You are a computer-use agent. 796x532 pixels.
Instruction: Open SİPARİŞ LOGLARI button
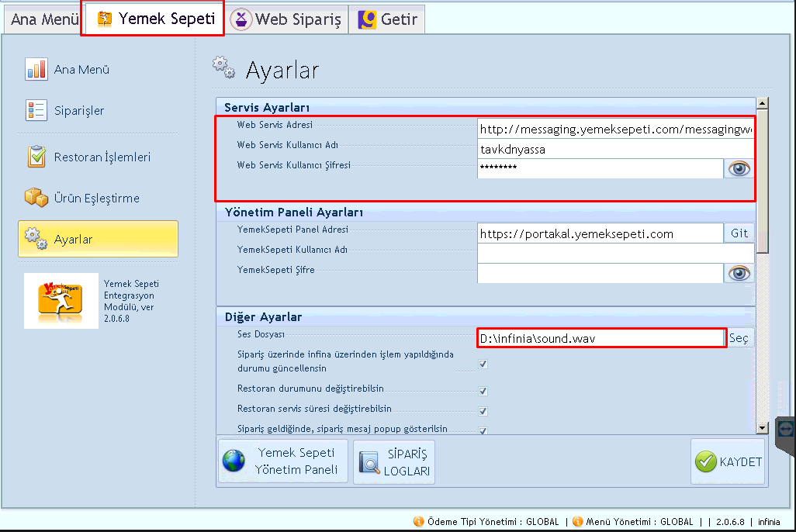point(394,461)
